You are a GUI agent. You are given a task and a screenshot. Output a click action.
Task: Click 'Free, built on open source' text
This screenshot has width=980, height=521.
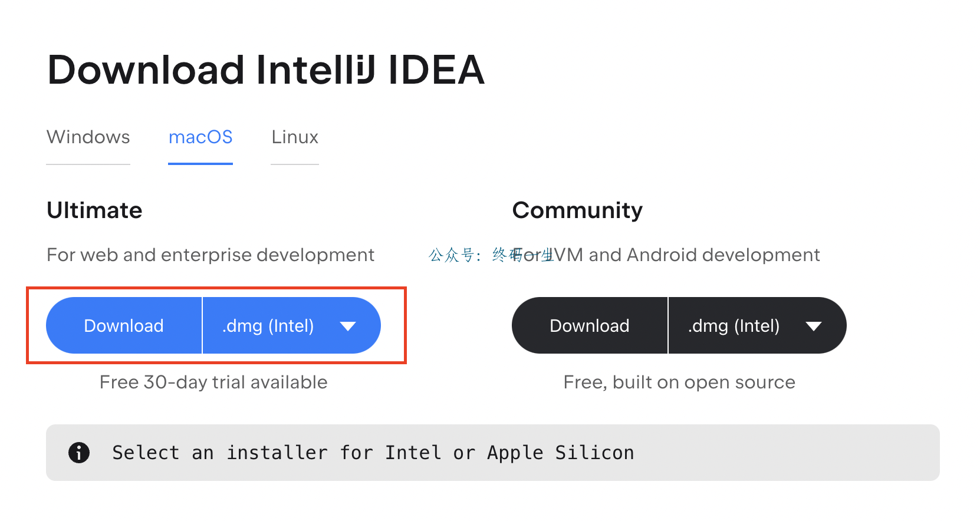(x=679, y=382)
